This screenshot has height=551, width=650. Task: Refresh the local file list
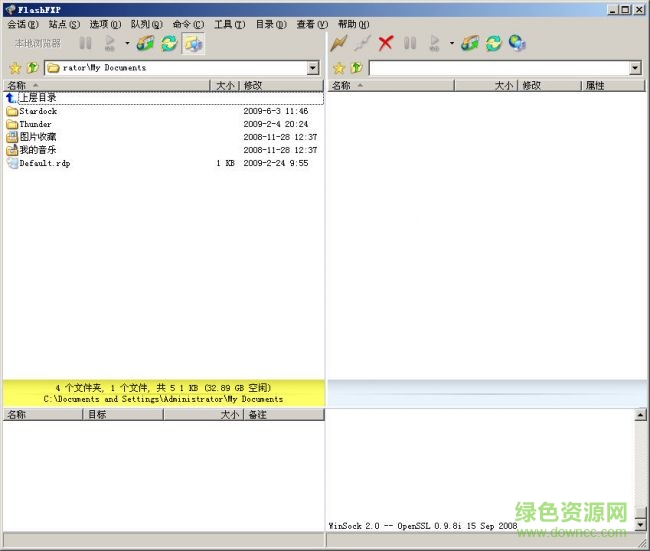[x=169, y=43]
